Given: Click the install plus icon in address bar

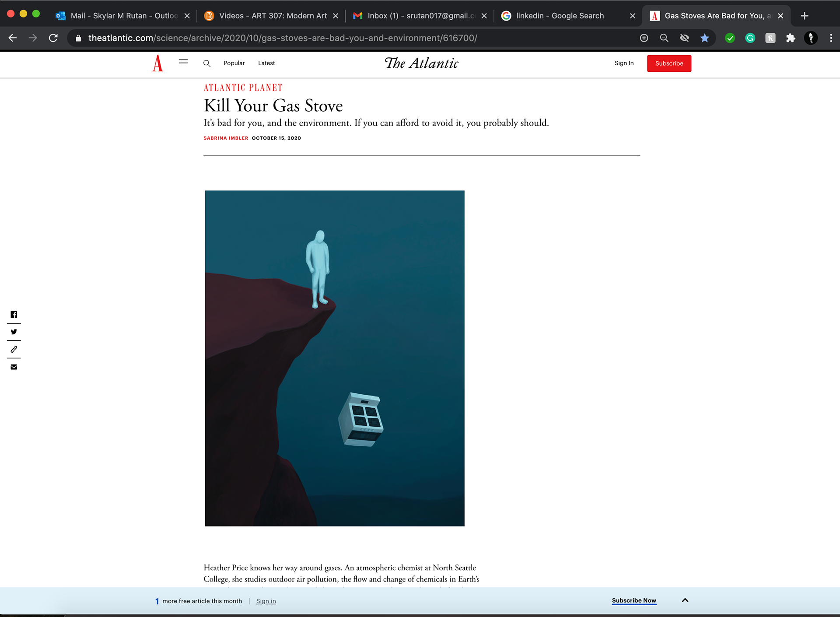Looking at the screenshot, I should pos(644,38).
